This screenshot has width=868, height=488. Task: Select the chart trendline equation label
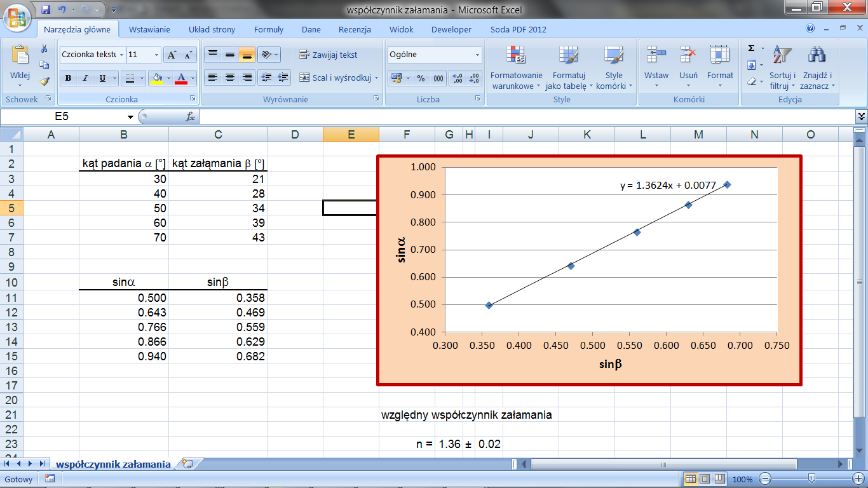[x=668, y=186]
